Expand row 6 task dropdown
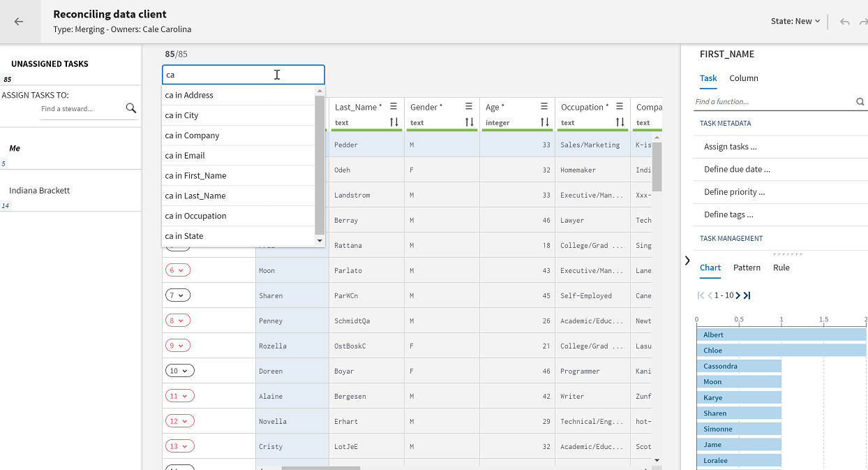Viewport: 868px width, 470px height. (x=177, y=270)
